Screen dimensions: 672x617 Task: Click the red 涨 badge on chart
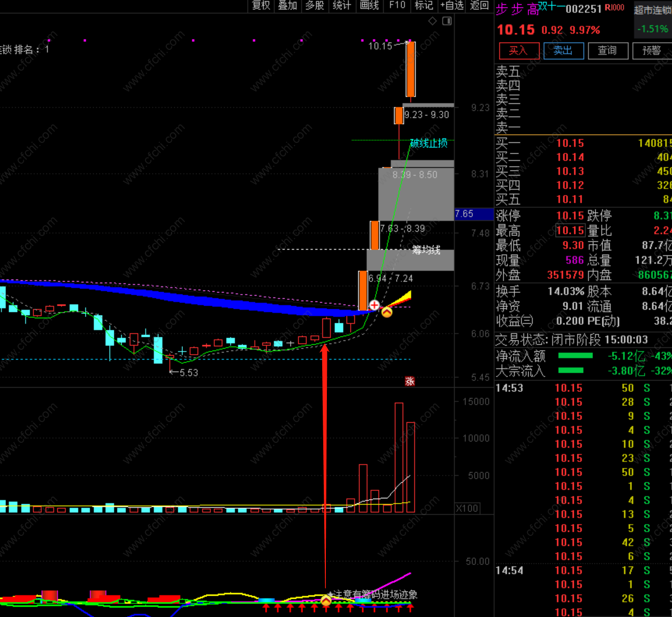pos(410,381)
